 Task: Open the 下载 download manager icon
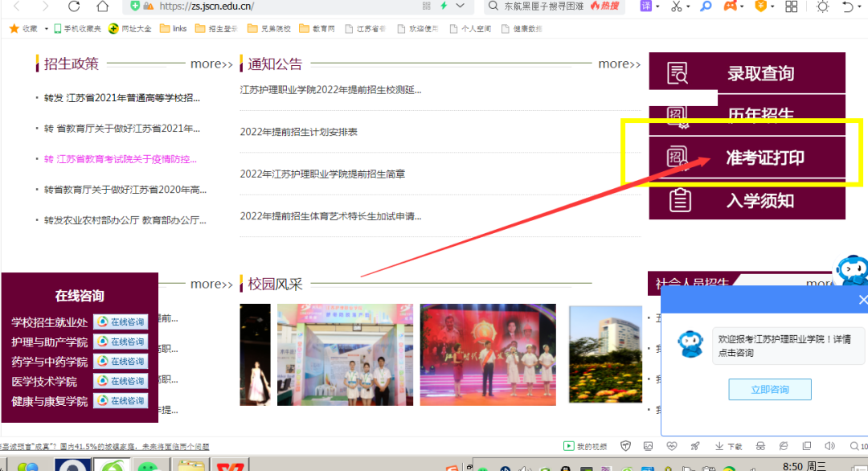point(730,446)
